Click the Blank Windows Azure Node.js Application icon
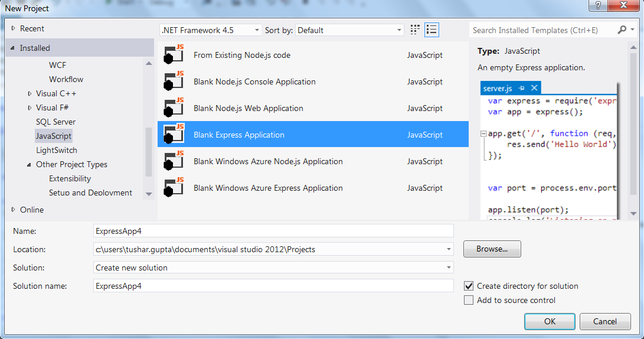The height and width of the screenshot is (339, 644). pos(174,161)
